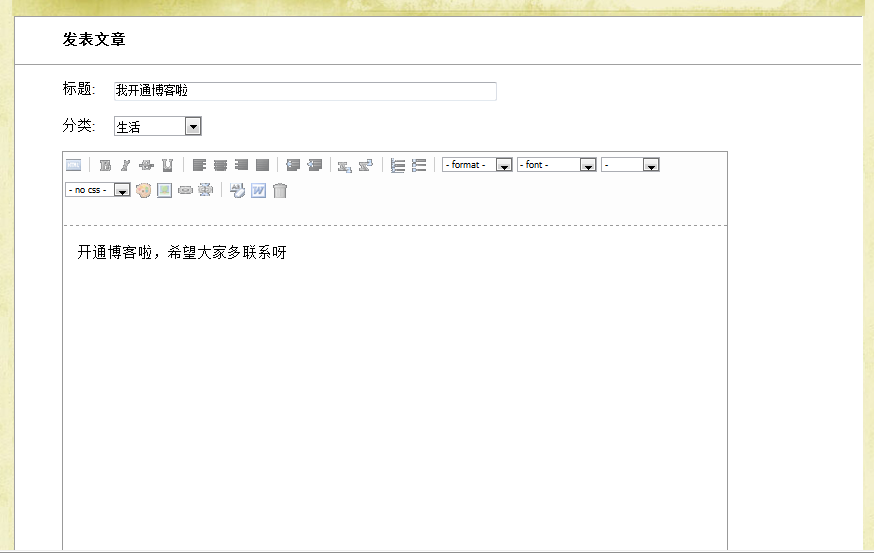This screenshot has height=553, width=874.
Task: Decrease indent with the outdent icon
Action: [x=293, y=165]
